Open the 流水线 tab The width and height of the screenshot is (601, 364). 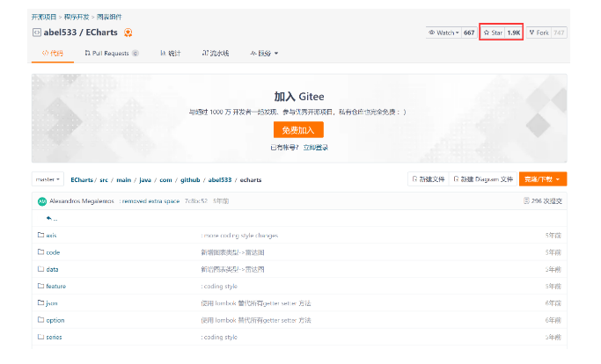click(216, 54)
